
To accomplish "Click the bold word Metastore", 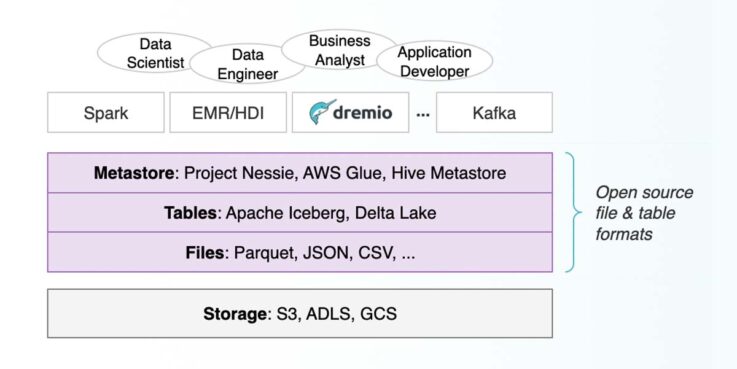I will [134, 173].
